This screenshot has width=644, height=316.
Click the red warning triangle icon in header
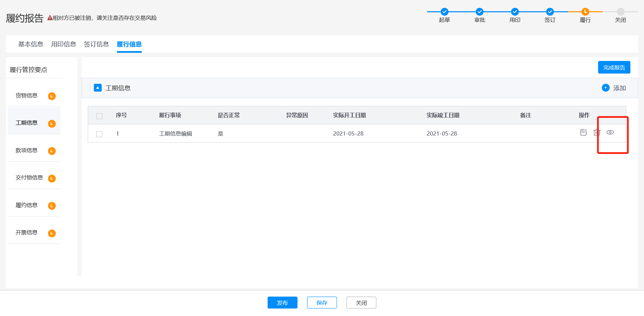[50, 18]
